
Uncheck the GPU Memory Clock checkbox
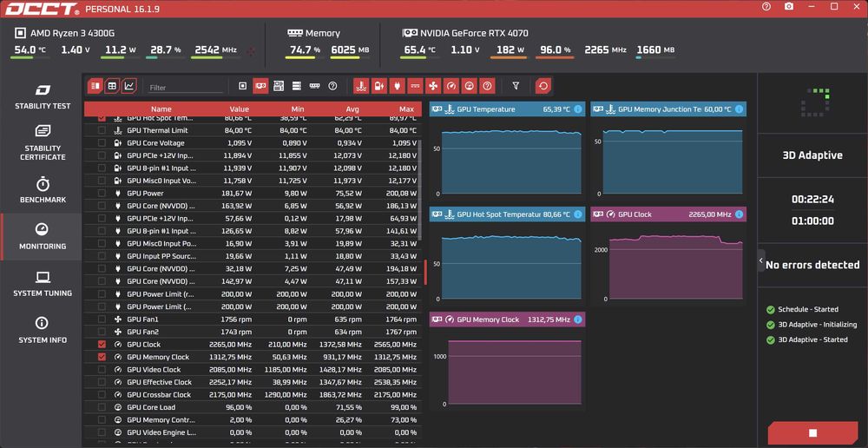tap(102, 357)
